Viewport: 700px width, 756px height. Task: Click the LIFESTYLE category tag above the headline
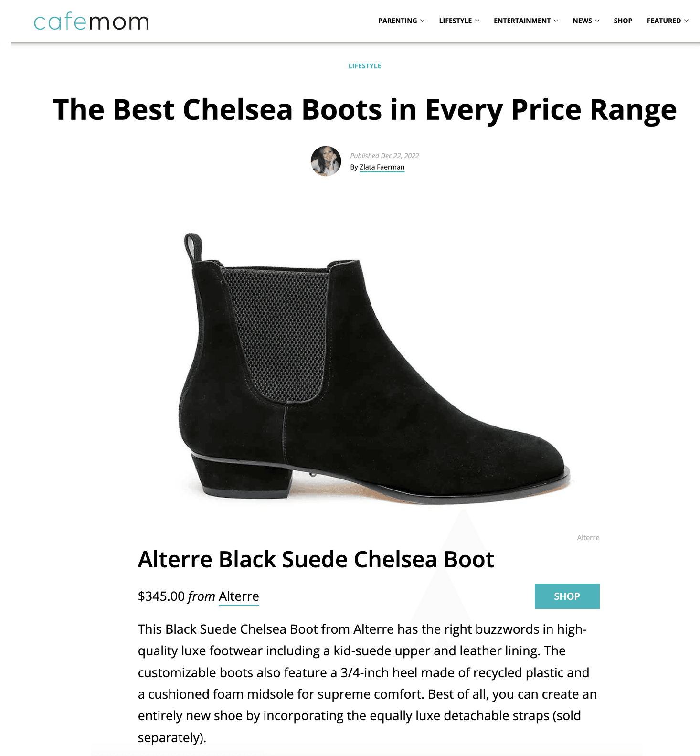pyautogui.click(x=365, y=66)
